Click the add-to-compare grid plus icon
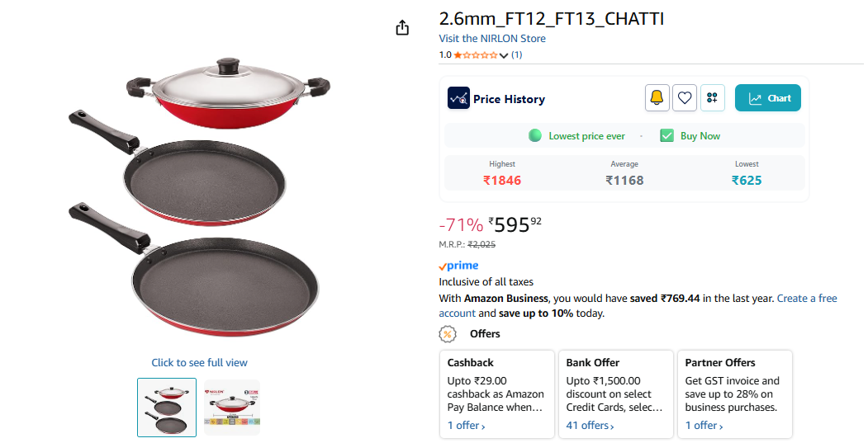 [713, 98]
